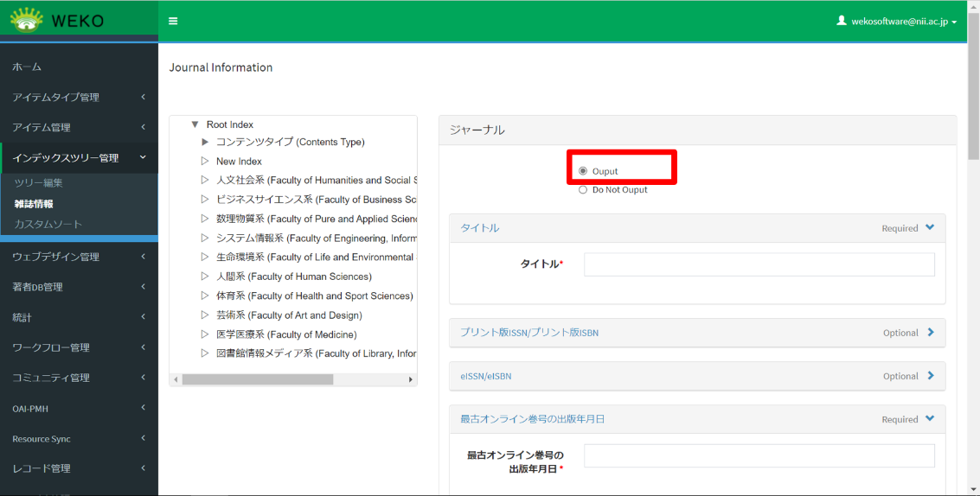Collapse the タイトル Required section chevron
Image resolution: width=980 pixels, height=496 pixels.
pos(930,227)
